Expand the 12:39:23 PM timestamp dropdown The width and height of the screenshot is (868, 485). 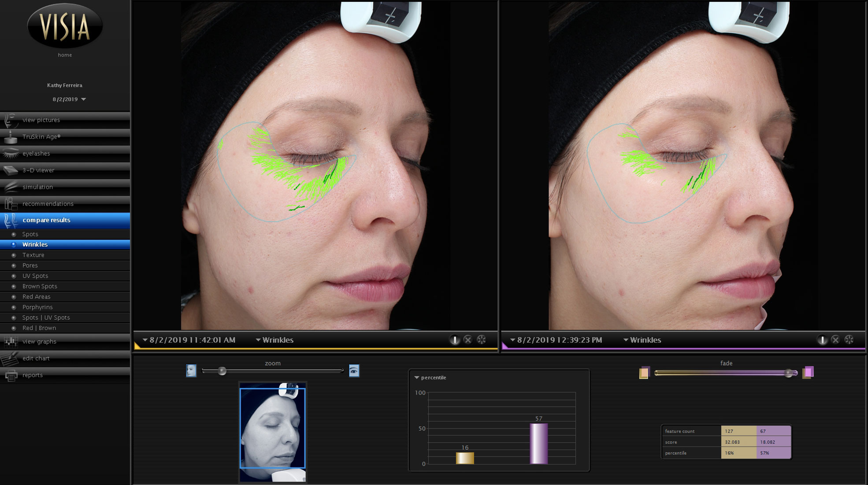pos(556,340)
